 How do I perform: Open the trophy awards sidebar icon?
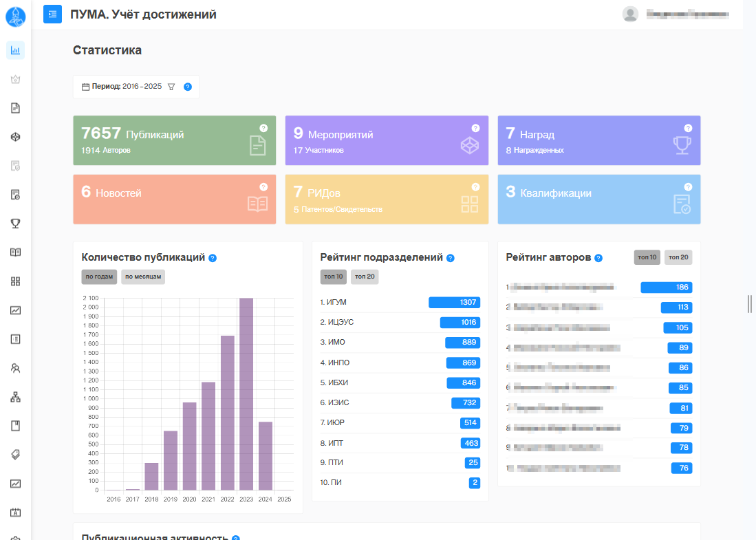(15, 224)
